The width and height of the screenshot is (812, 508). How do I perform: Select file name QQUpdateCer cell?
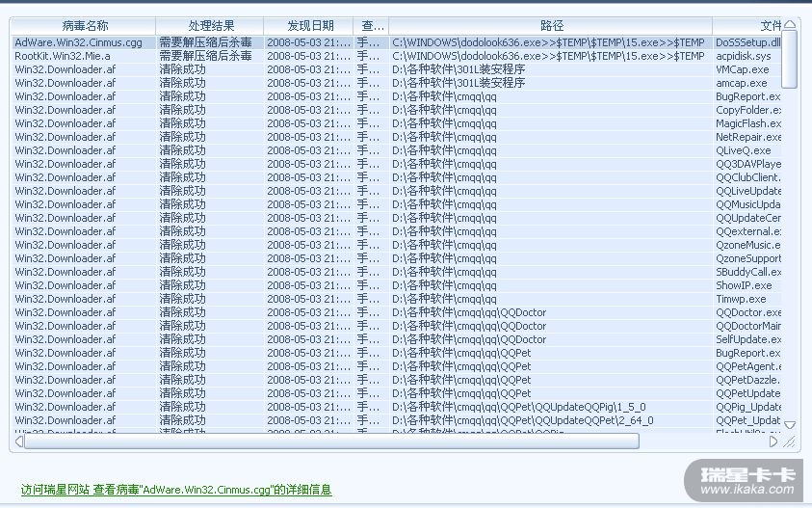pos(747,218)
